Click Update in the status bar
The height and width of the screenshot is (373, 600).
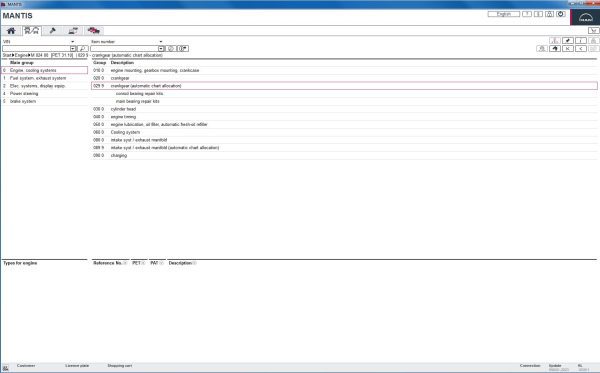point(555,366)
